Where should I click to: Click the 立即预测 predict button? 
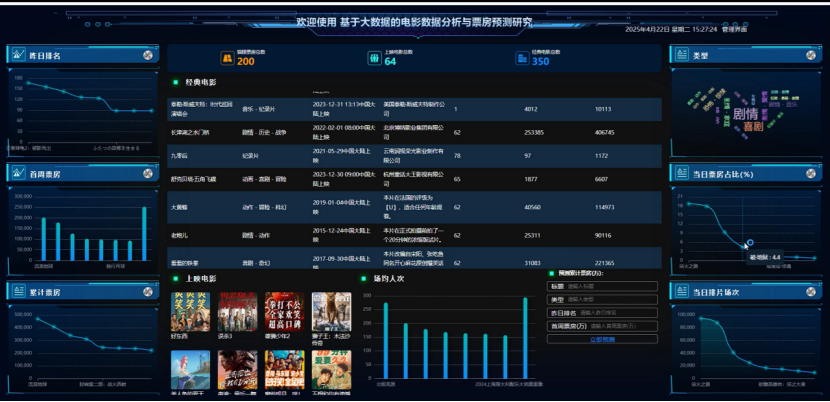(x=602, y=339)
